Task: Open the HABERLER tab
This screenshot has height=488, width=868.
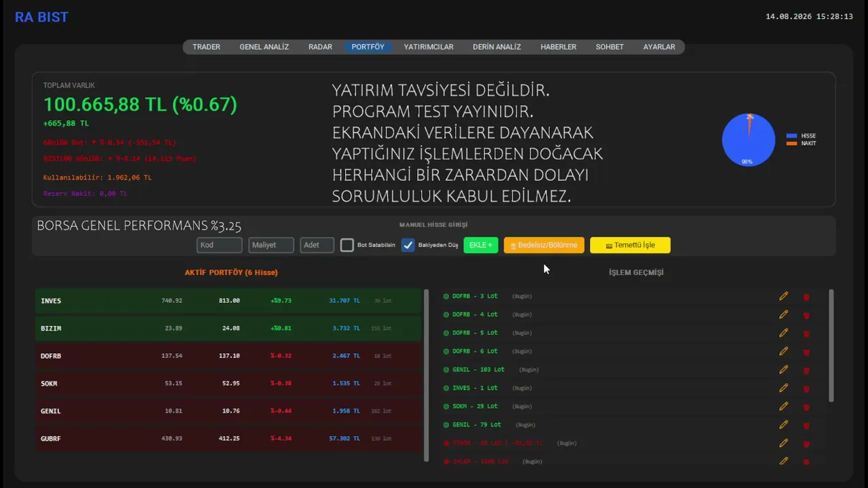Action: click(x=558, y=47)
